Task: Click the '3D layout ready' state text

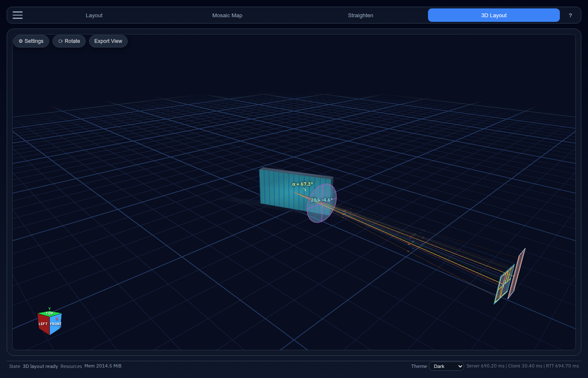Action: coord(40,366)
